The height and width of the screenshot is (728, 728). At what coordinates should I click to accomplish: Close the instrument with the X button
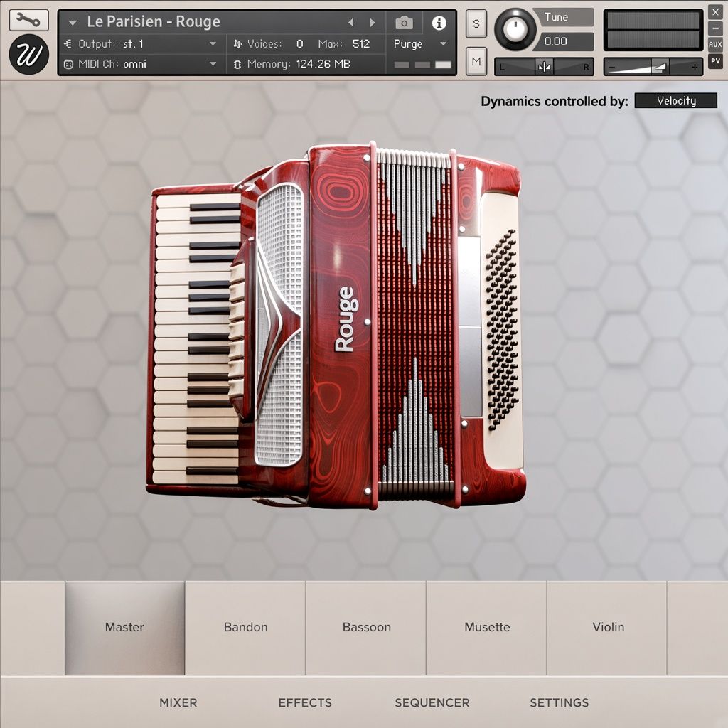coord(715,12)
